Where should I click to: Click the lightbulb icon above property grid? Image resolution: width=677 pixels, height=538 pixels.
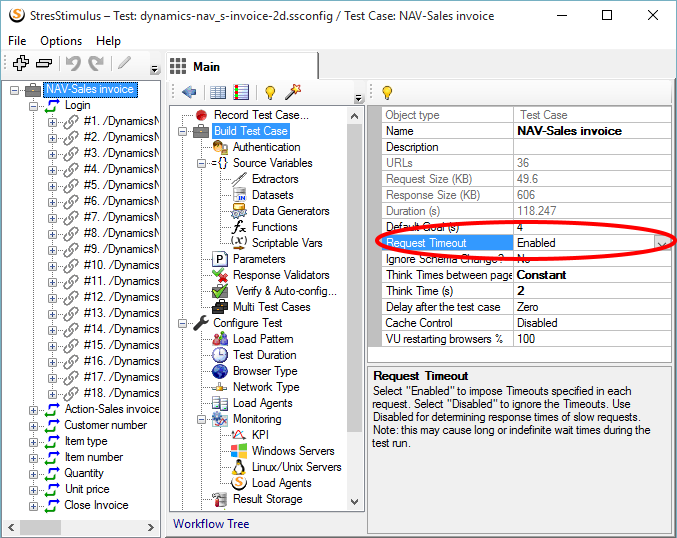tap(387, 92)
